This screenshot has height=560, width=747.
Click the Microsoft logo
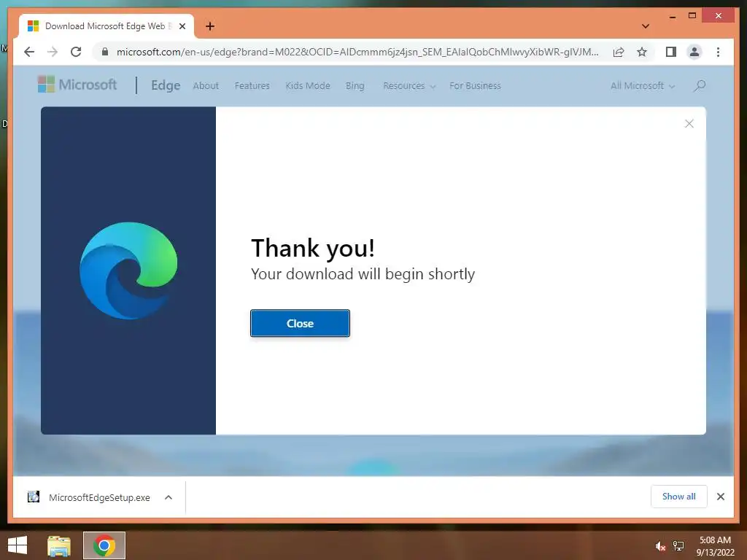pos(77,85)
